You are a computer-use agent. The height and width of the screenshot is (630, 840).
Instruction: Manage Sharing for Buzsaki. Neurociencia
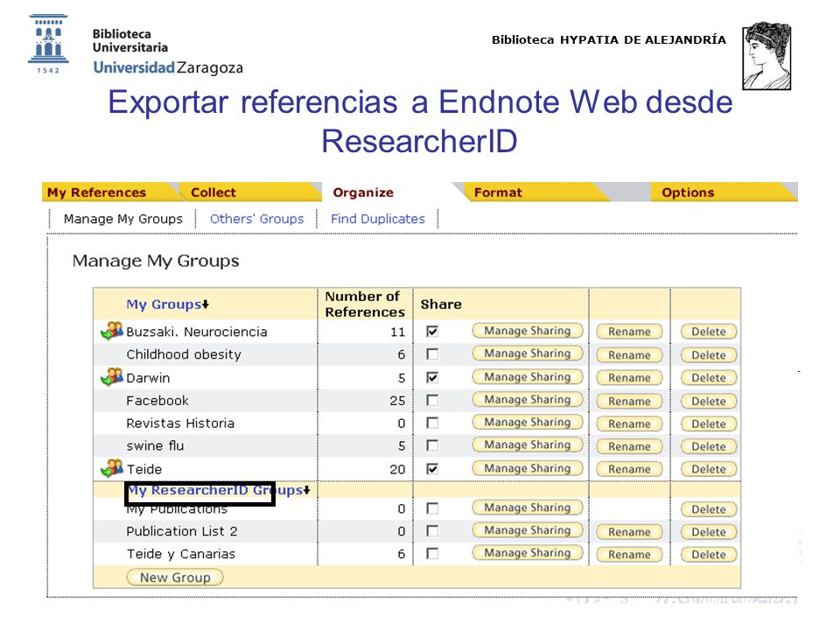click(x=528, y=331)
